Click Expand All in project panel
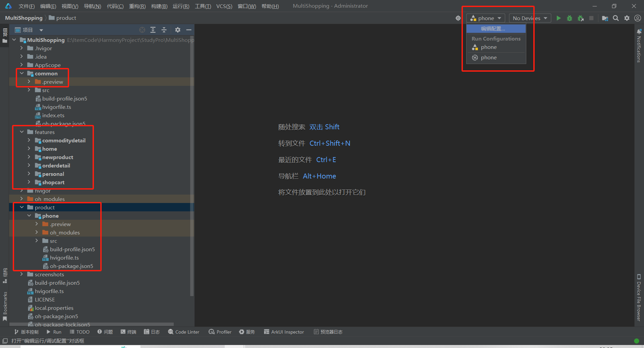The width and height of the screenshot is (644, 348). [x=153, y=30]
